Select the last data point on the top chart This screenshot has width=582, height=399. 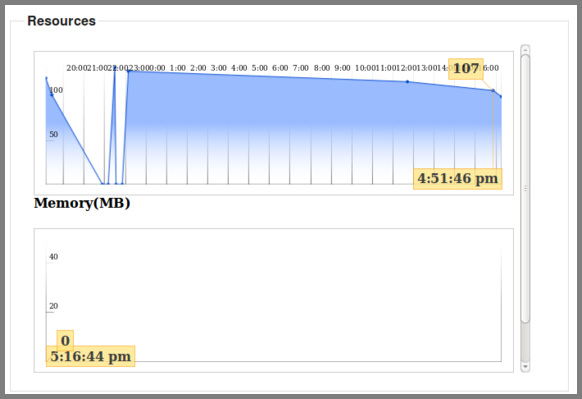[501, 97]
